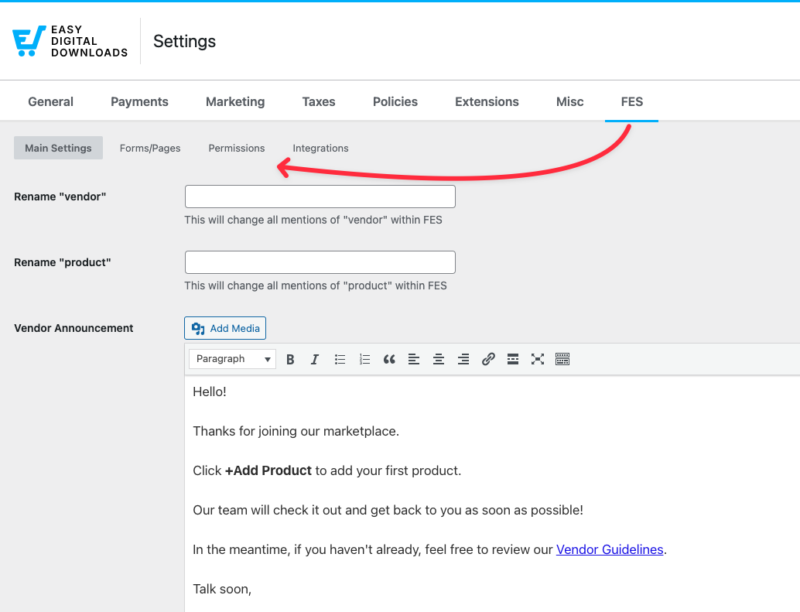The image size is (800, 612).
Task: Open the Payments settings tab
Action: pos(139,101)
